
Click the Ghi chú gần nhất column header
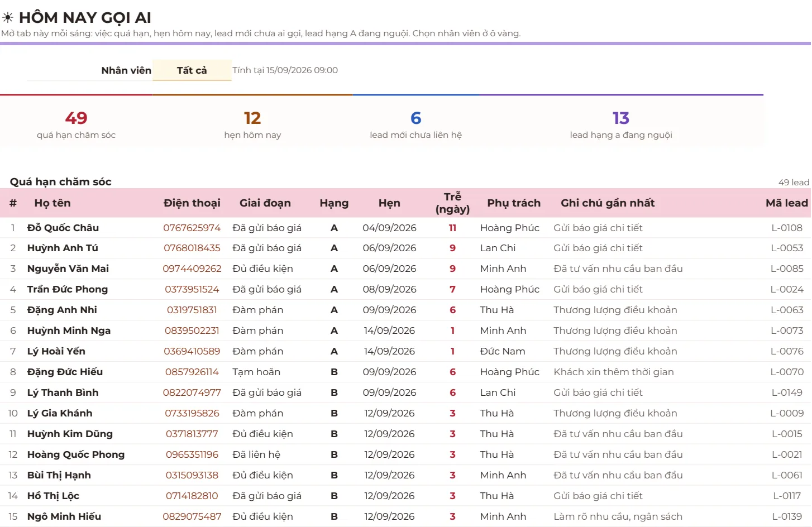608,203
